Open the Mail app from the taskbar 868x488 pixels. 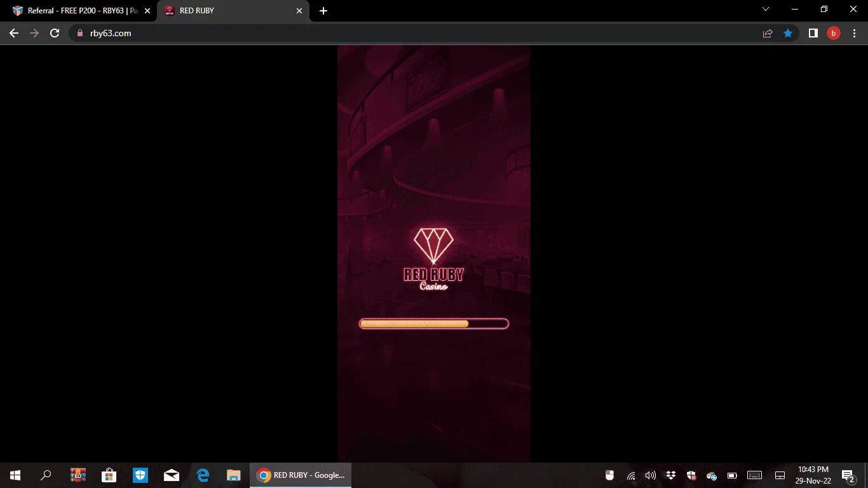[171, 475]
